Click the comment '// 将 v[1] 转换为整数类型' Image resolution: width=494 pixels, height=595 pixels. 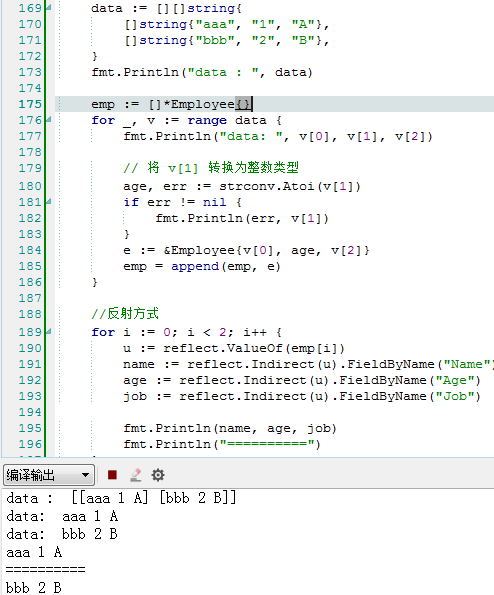tap(211, 167)
